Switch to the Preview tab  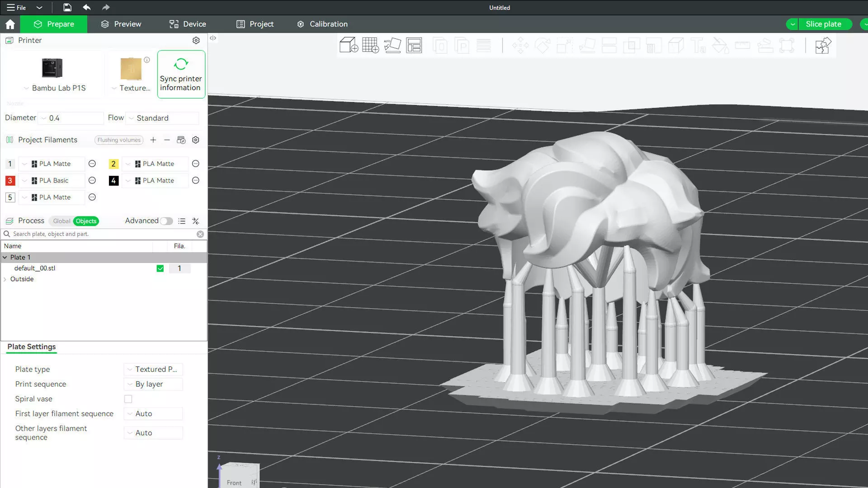(x=121, y=24)
